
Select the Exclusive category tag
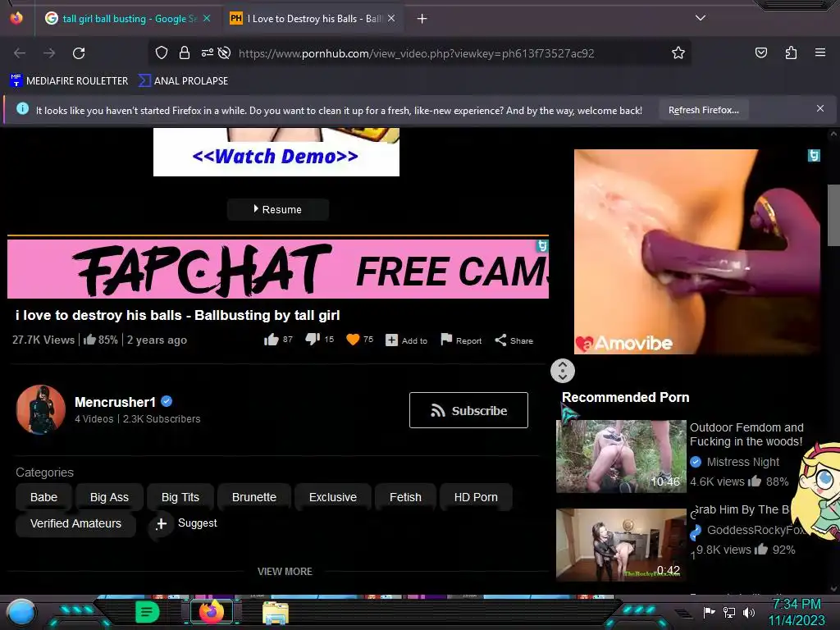point(333,497)
